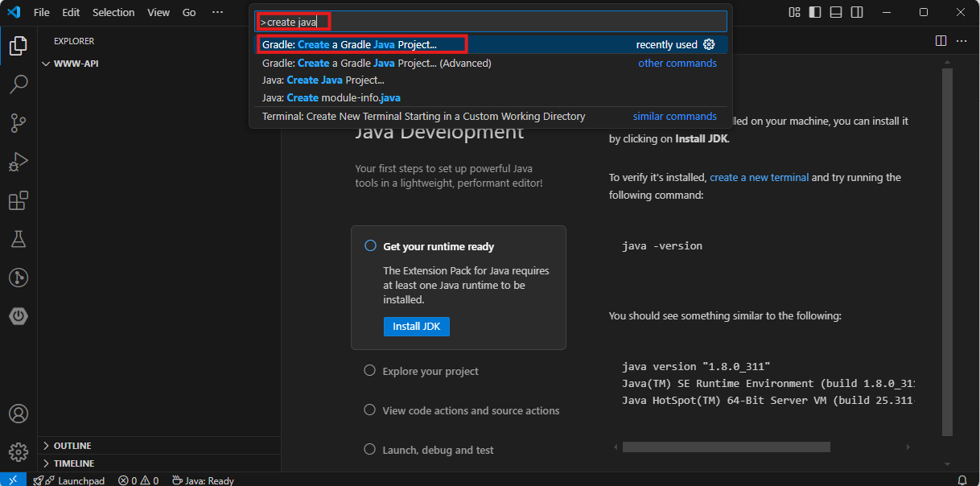Select Create New Terminal in Custom Working Directory
The image size is (980, 486).
[491, 116]
